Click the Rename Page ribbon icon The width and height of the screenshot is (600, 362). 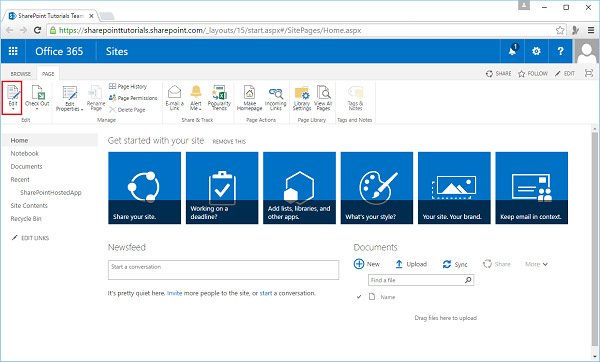pyautogui.click(x=96, y=93)
